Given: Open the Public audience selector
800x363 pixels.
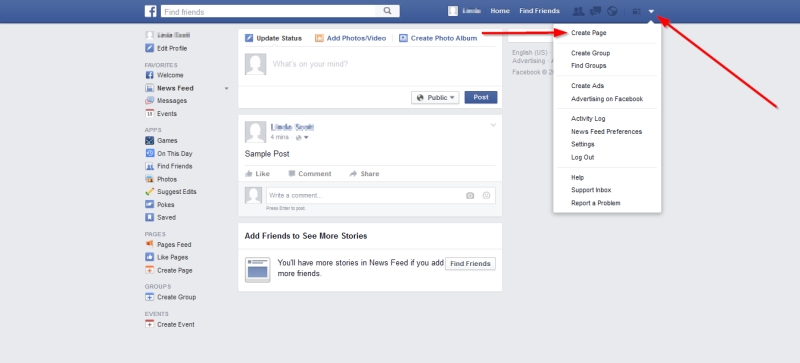Looking at the screenshot, I should tap(435, 98).
